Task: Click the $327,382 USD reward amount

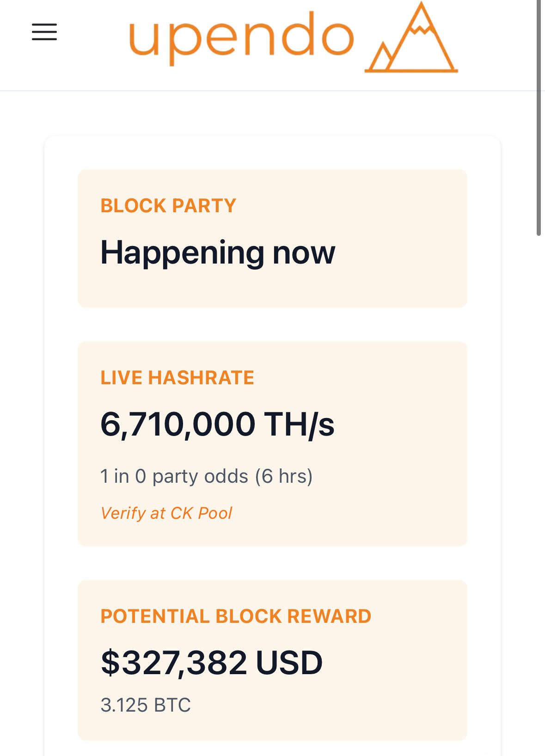Action: pyautogui.click(x=211, y=663)
